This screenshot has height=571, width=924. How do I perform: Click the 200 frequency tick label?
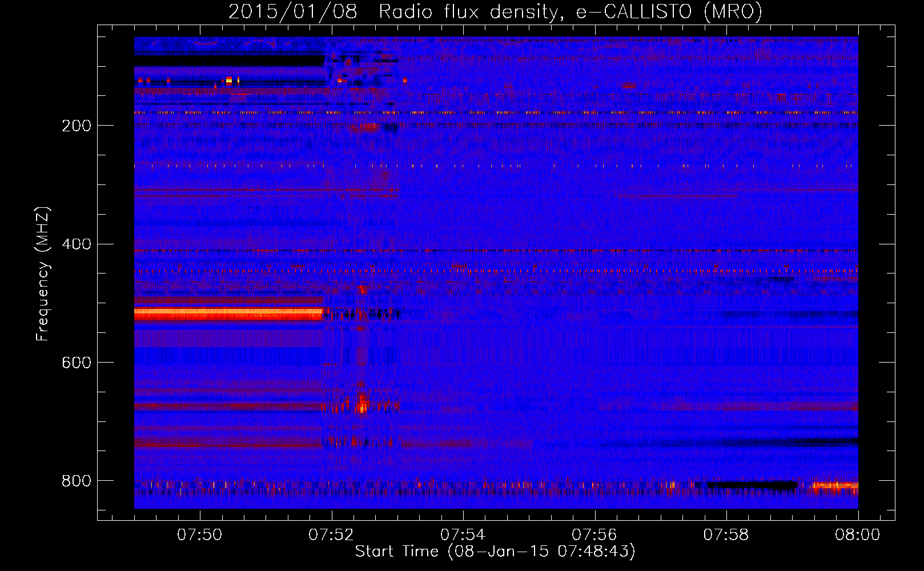(77, 126)
